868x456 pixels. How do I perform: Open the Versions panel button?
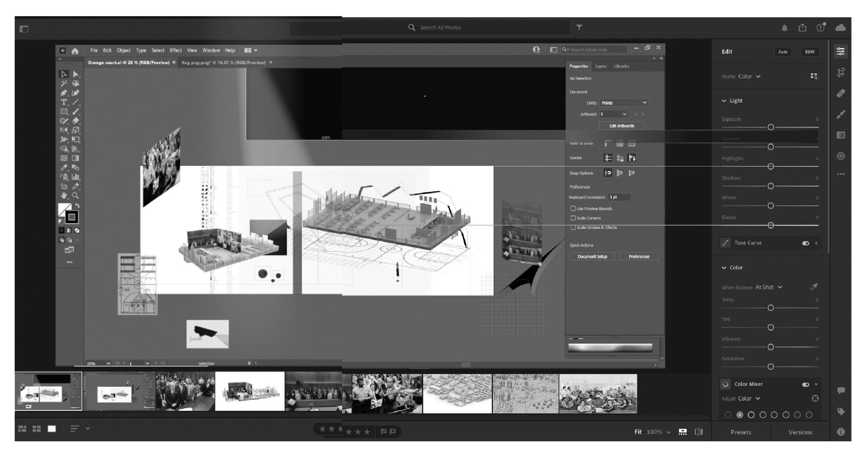click(800, 432)
